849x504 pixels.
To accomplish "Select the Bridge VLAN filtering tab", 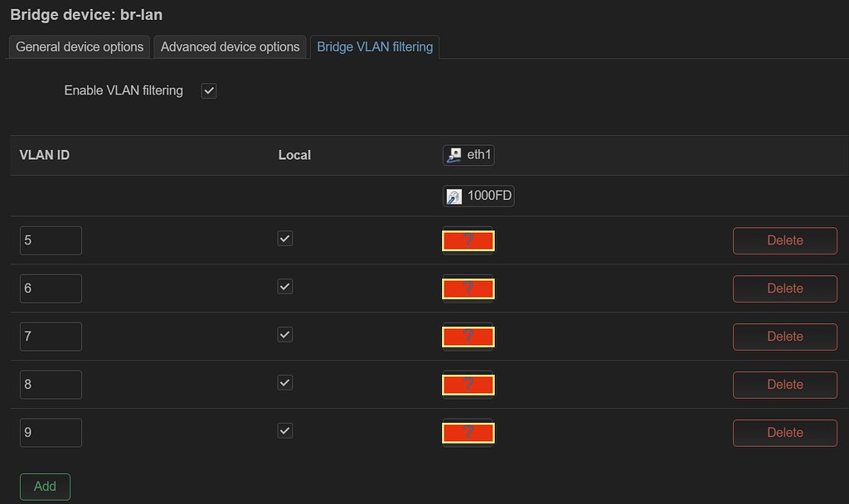I will pyautogui.click(x=375, y=47).
